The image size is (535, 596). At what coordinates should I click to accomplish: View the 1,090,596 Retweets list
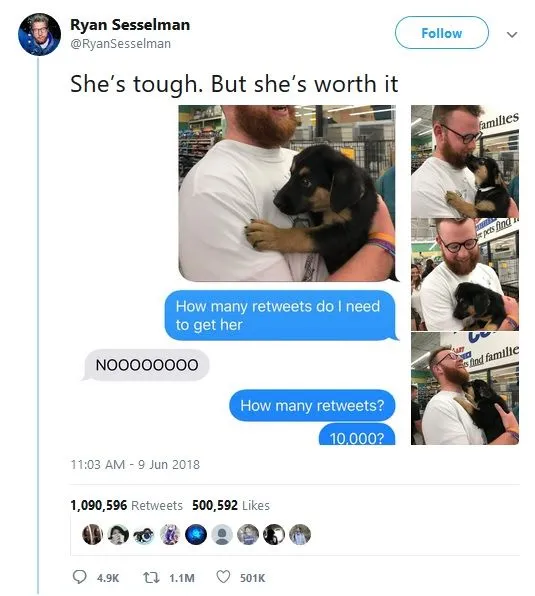[126, 505]
